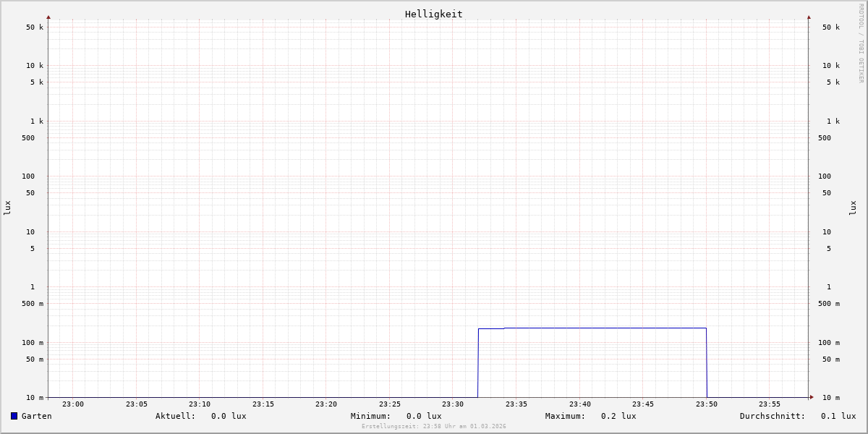Viewport: 868px width, 434px height.
Task: Click the 10 k label on left axis
Action: 35,66
